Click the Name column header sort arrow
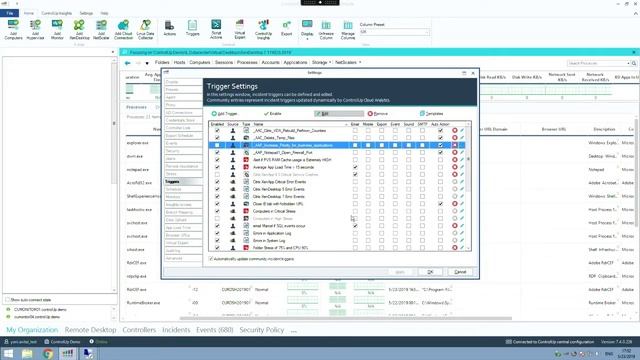 point(346,124)
